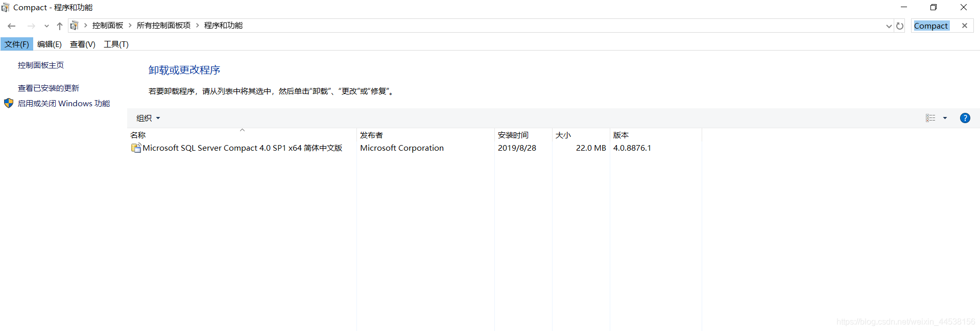
Task: Click the SQL Server Compact installer icon
Action: (136, 148)
